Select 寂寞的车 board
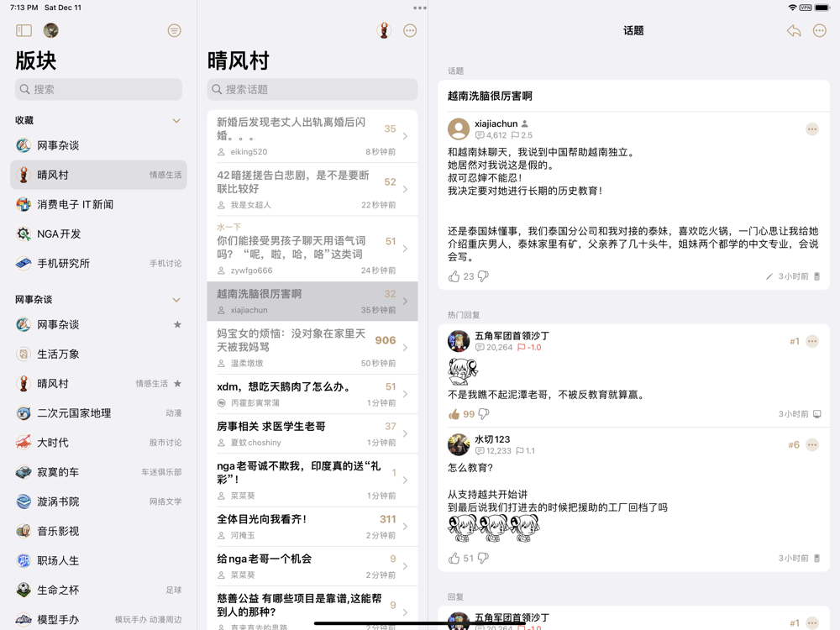The image size is (840, 630). point(98,472)
